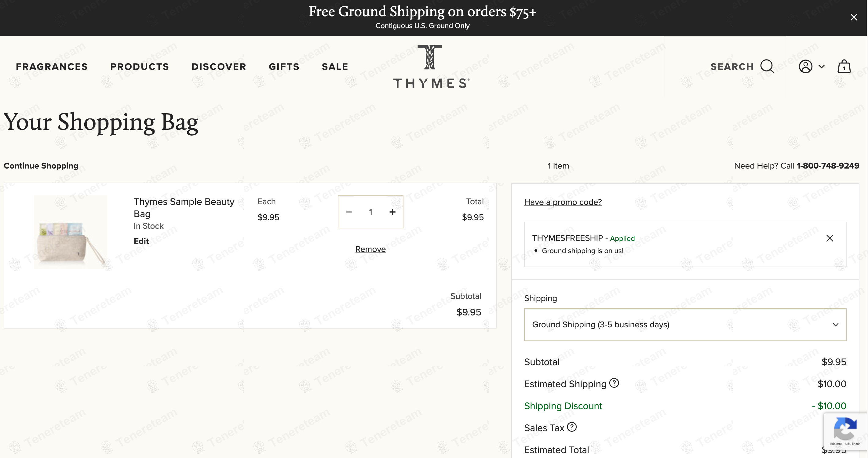Expand the account dropdown chevron
The image size is (868, 458).
822,66
